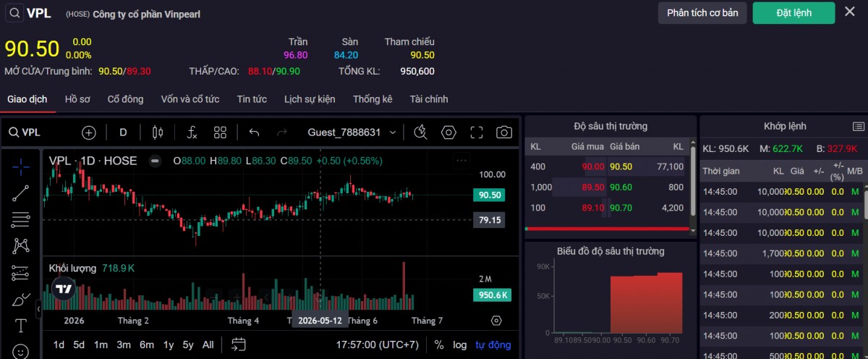Image resolution: width=868 pixels, height=359 pixels.
Task: Switch to the Hồ sơ tab
Action: click(77, 99)
